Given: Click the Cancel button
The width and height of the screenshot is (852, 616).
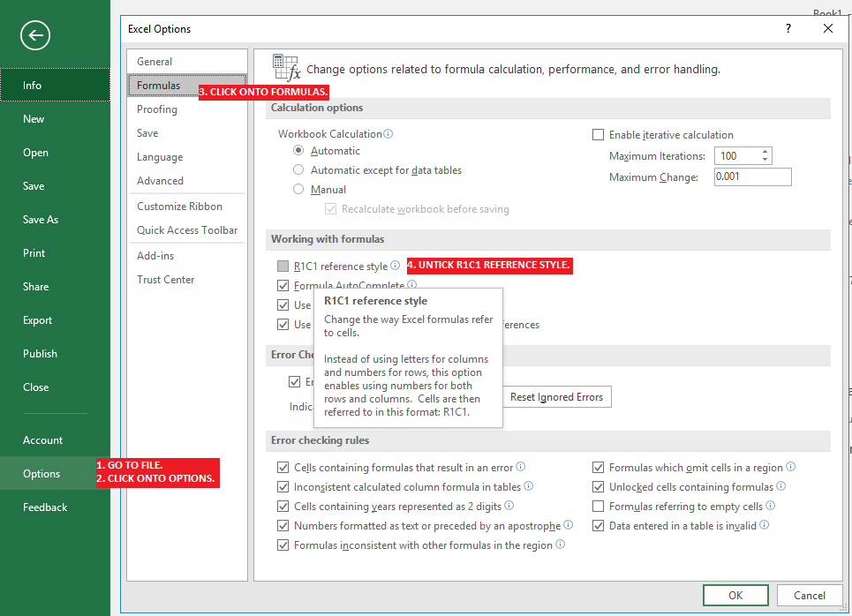Looking at the screenshot, I should pyautogui.click(x=809, y=596).
